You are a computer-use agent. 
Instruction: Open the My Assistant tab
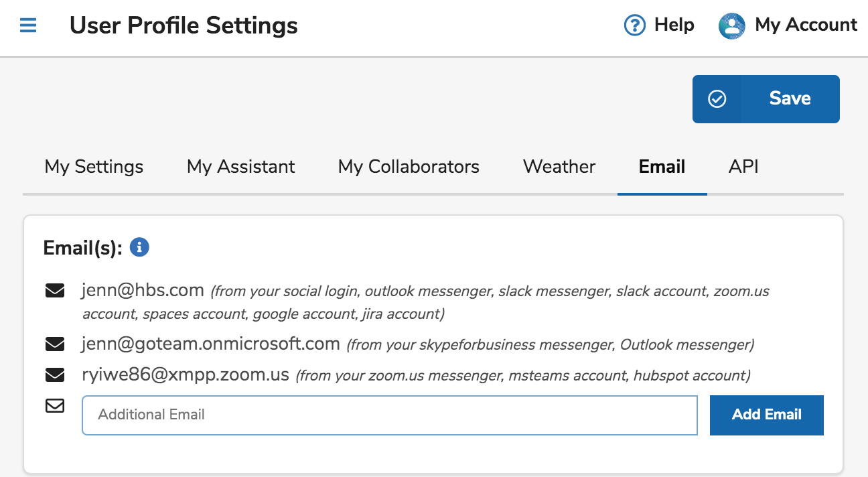click(x=240, y=167)
